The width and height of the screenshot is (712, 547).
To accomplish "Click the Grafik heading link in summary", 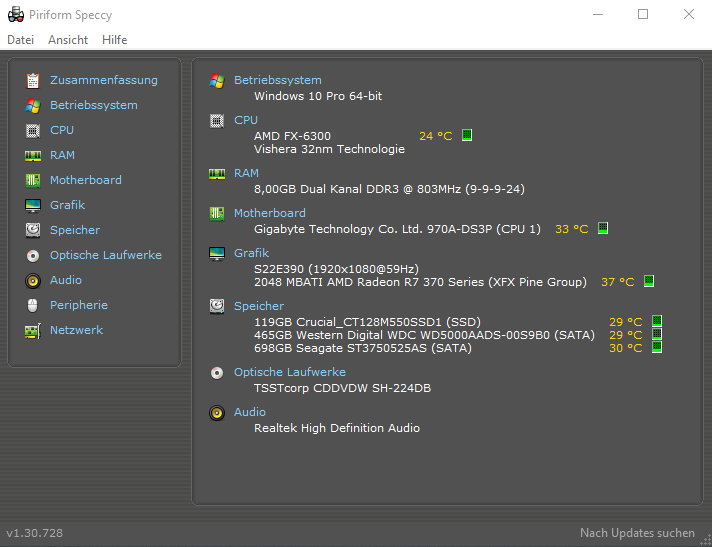I will tap(252, 253).
